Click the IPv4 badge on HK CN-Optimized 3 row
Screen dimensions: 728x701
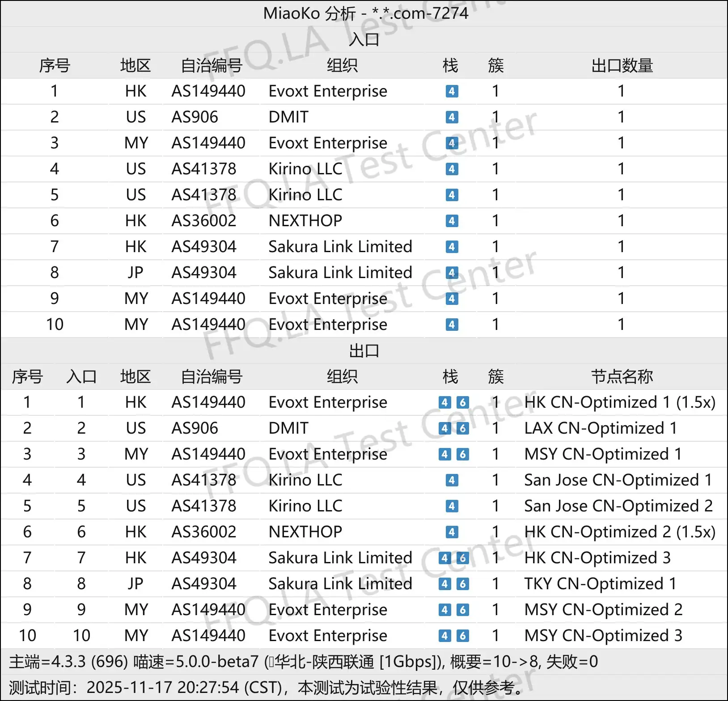(x=444, y=558)
